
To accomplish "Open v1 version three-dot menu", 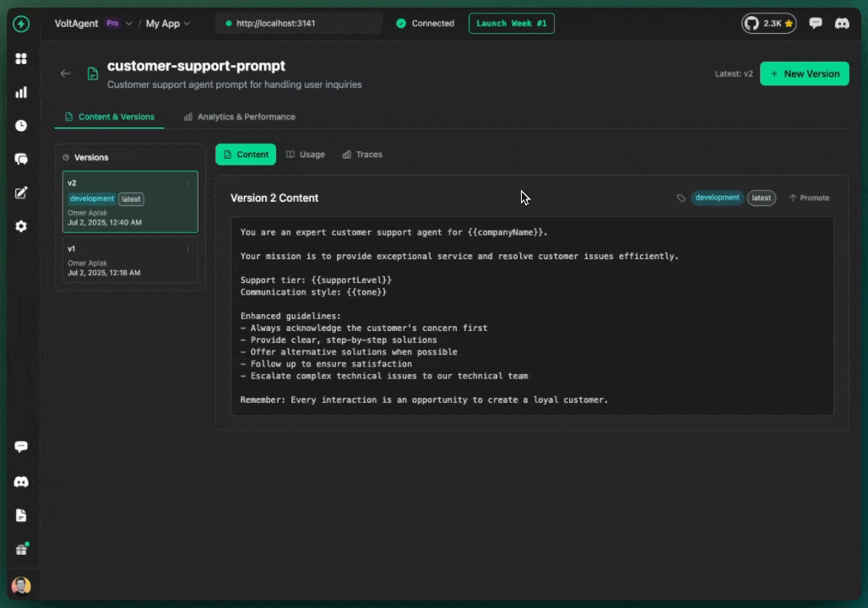I will [x=188, y=249].
